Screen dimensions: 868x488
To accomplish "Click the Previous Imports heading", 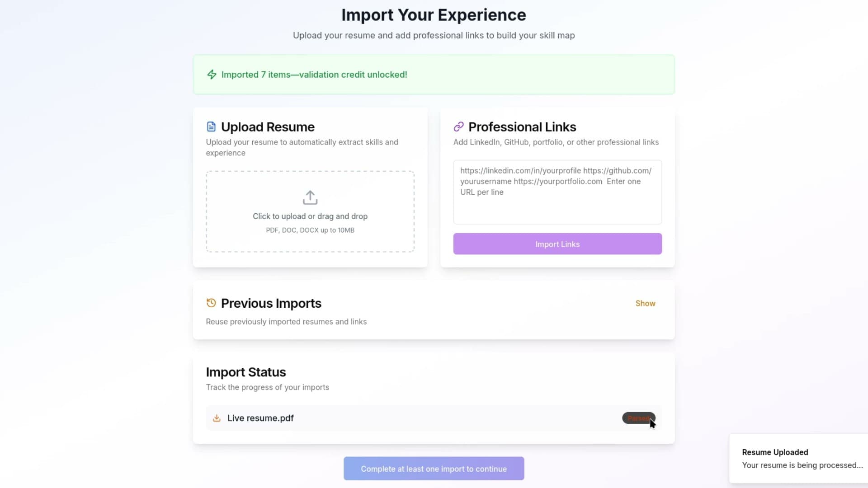I will click(271, 304).
